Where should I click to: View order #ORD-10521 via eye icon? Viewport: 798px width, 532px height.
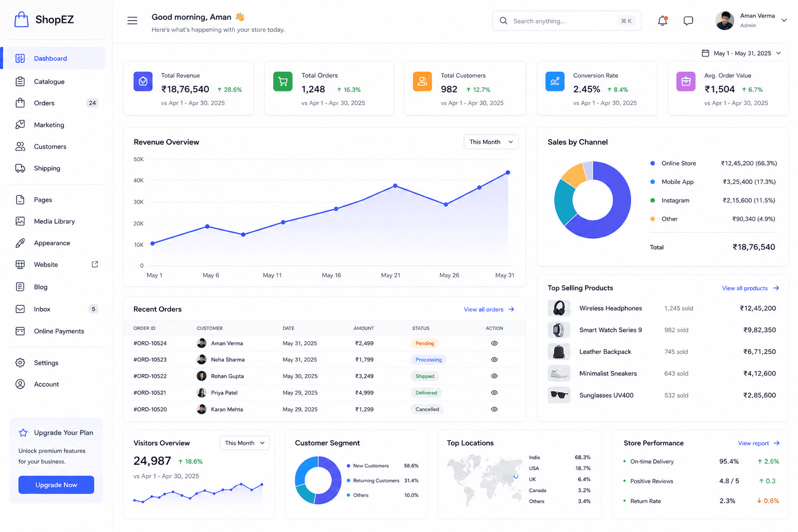494,393
